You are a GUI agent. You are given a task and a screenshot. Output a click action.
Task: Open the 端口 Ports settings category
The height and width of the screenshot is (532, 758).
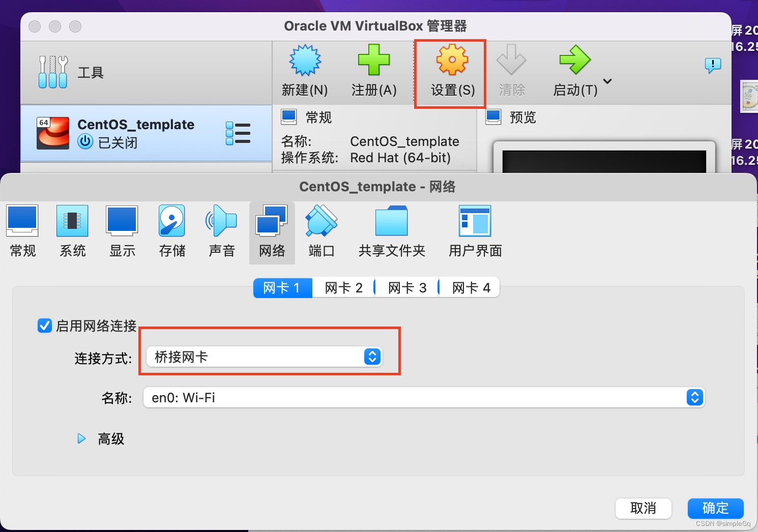(x=322, y=231)
